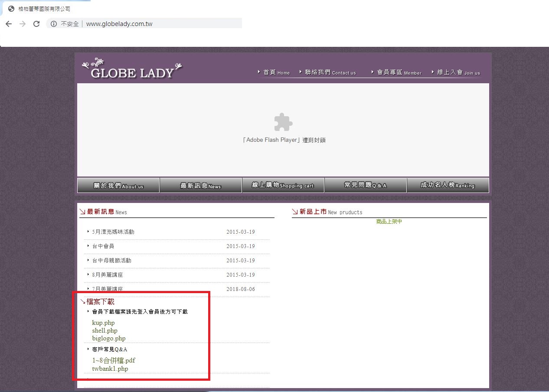Click the browser back arrow
This screenshot has height=392, width=549.
coord(9,24)
